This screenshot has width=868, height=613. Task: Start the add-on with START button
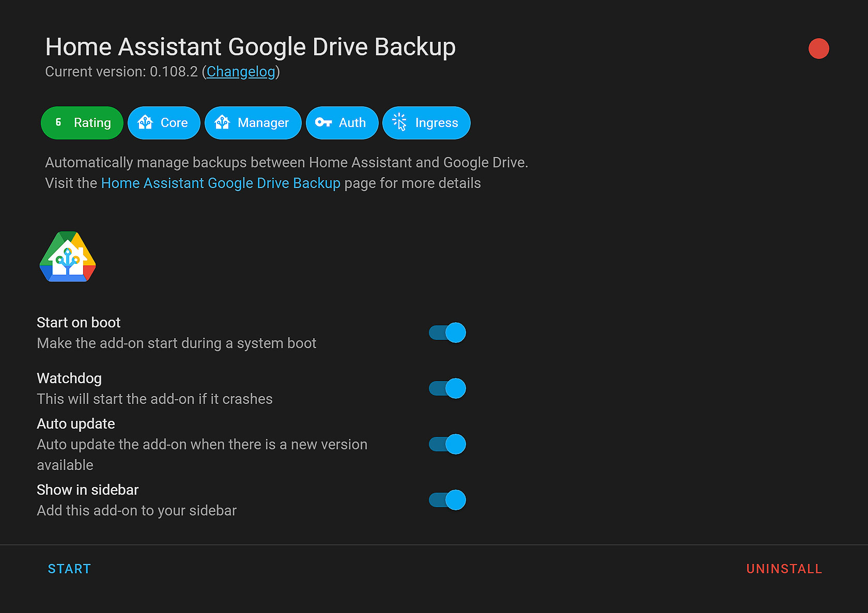69,569
